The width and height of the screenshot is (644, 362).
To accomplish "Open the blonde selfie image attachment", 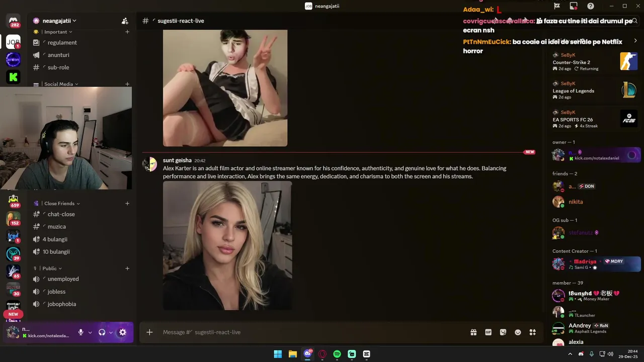I will click(x=227, y=246).
